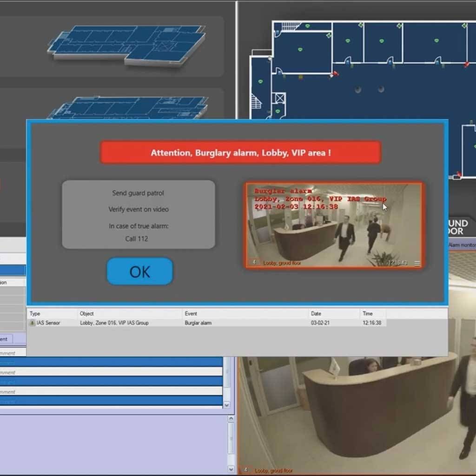Click the bottom down arrow of the lower-left panel scrollbar

coord(231,469)
